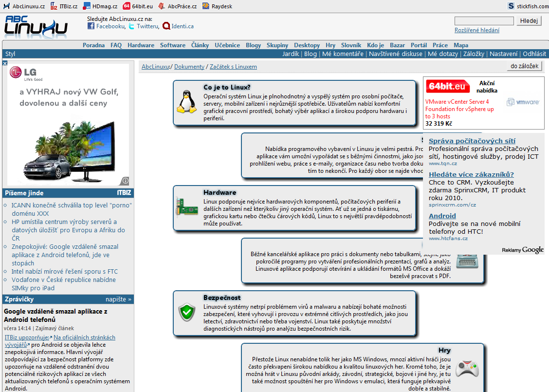Image resolution: width=549 pixels, height=392 pixels.
Task: Click the Raydesk icon in top bar
Action: point(206,6)
